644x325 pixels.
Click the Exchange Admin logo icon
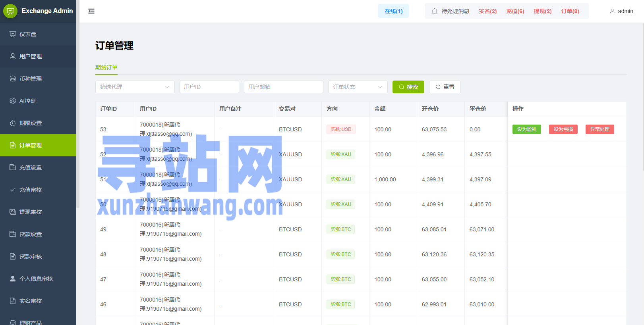pos(10,11)
